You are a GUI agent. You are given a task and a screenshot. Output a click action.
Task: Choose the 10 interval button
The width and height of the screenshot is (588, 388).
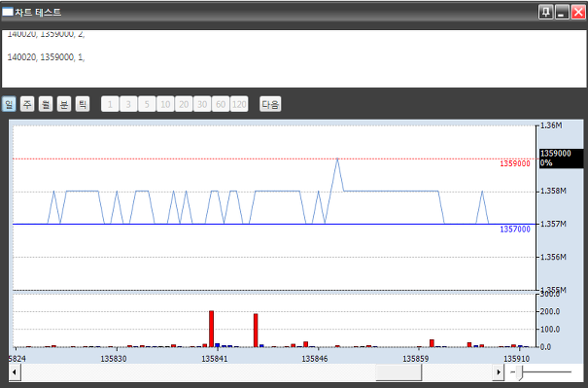pos(165,104)
